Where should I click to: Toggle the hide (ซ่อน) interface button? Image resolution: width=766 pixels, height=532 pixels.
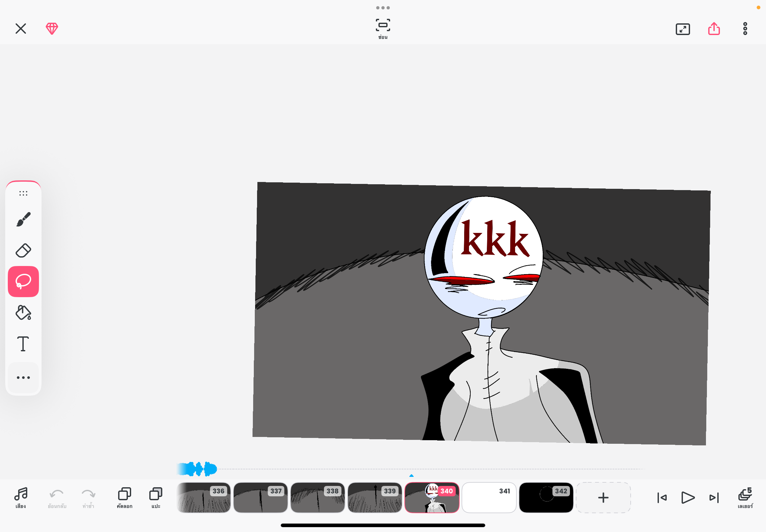click(383, 29)
